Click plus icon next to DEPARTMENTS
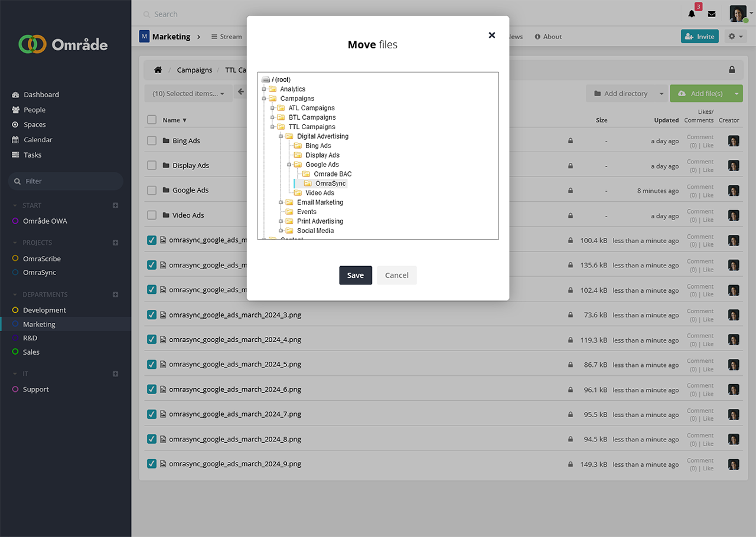 click(x=115, y=294)
